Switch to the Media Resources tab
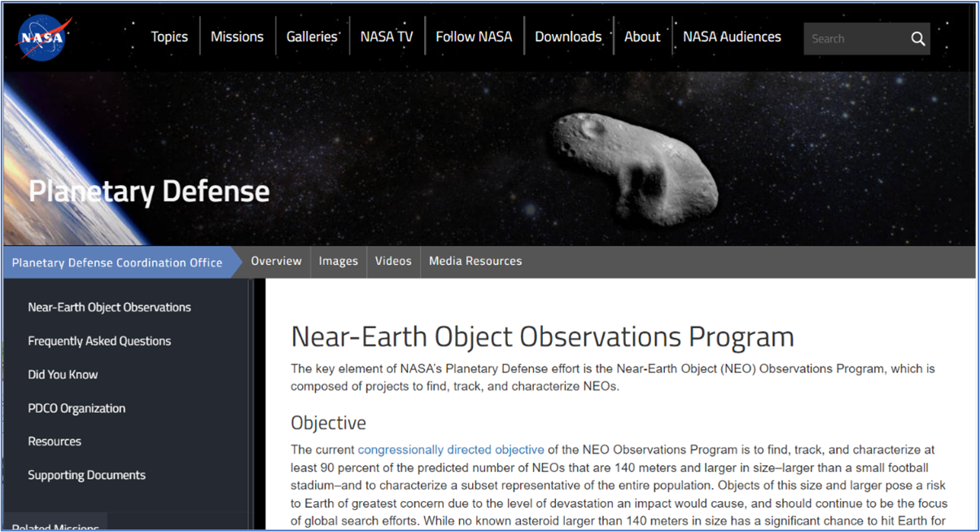 pos(475,262)
